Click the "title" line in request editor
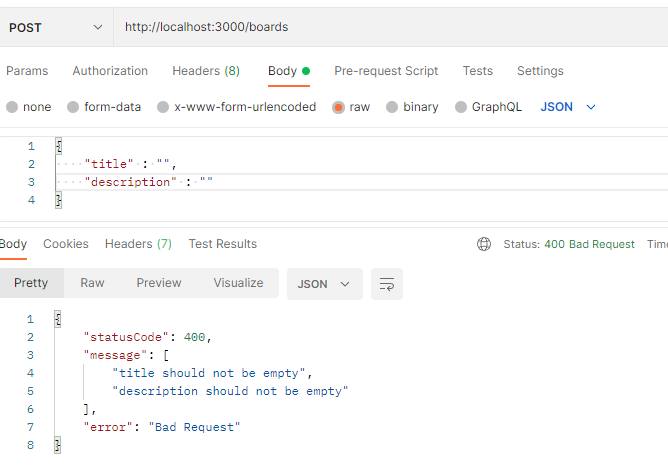The width and height of the screenshot is (668, 470). point(130,164)
